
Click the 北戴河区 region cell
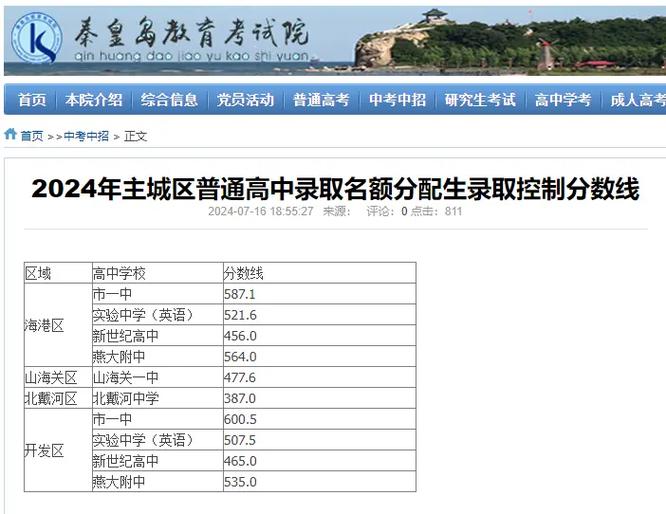click(x=58, y=398)
